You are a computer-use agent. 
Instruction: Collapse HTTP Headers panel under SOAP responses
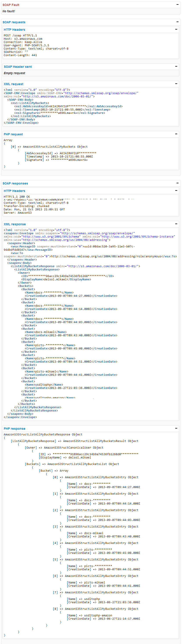[x=176, y=191]
